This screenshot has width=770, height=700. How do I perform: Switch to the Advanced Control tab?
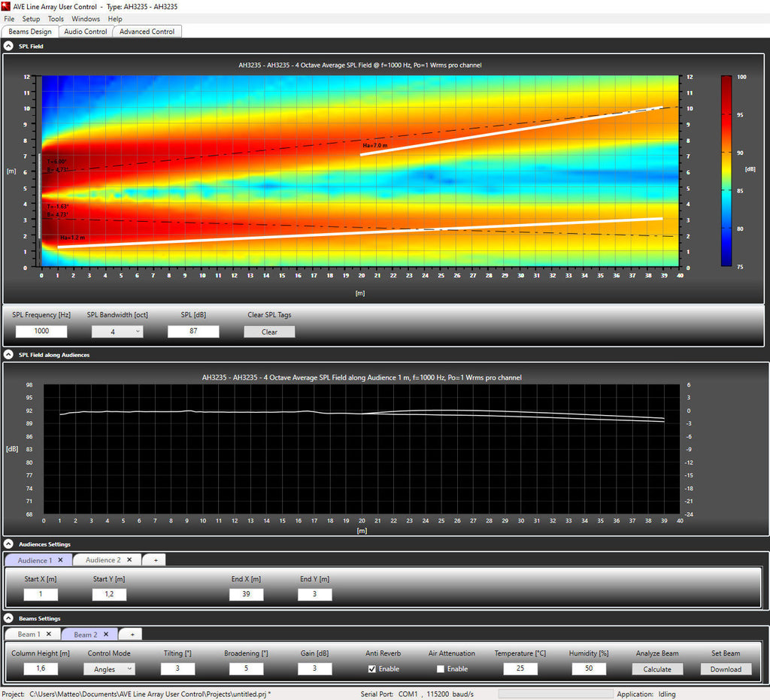click(147, 32)
